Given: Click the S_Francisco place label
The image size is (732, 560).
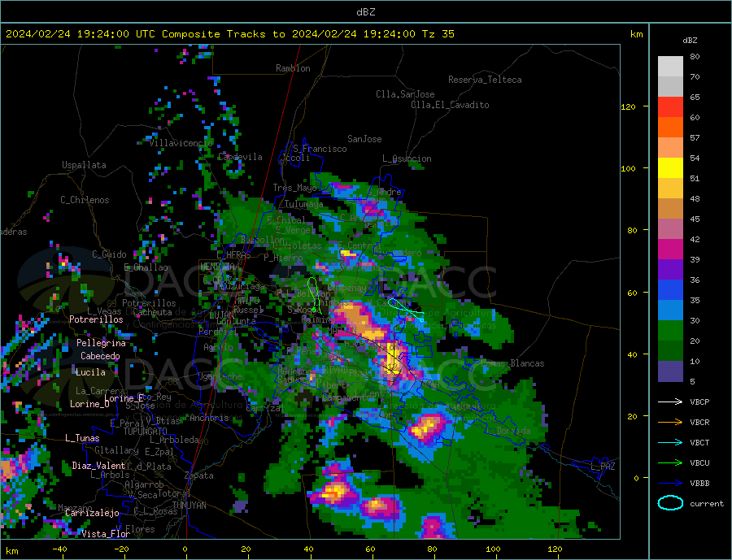Looking at the screenshot, I should (320, 149).
